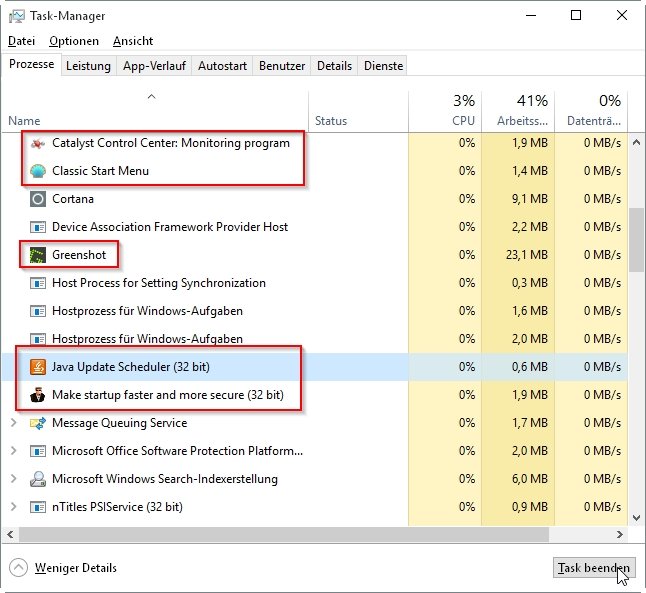Click the Weniger Details collapse arrow icon
Screen dimensions: 646x593
[19, 568]
